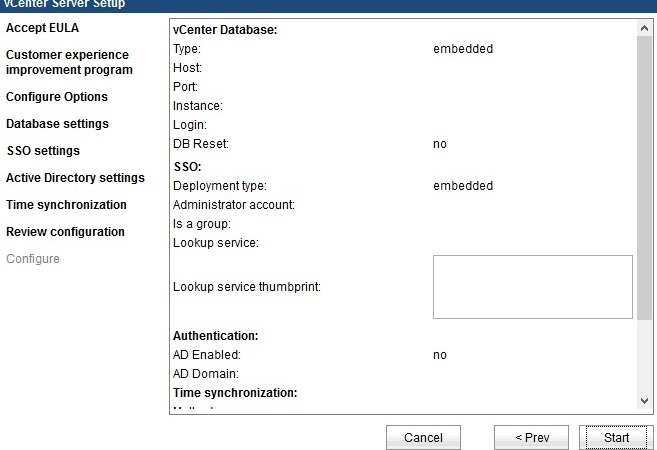
Task: Click the database Type label
Action: tap(187, 49)
